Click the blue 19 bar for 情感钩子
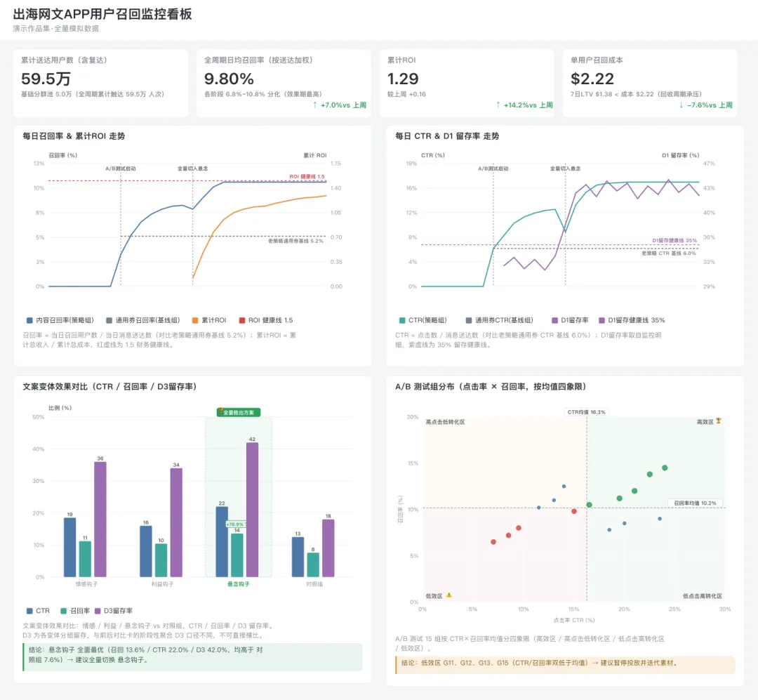This screenshot has width=758, height=700. pos(70,547)
